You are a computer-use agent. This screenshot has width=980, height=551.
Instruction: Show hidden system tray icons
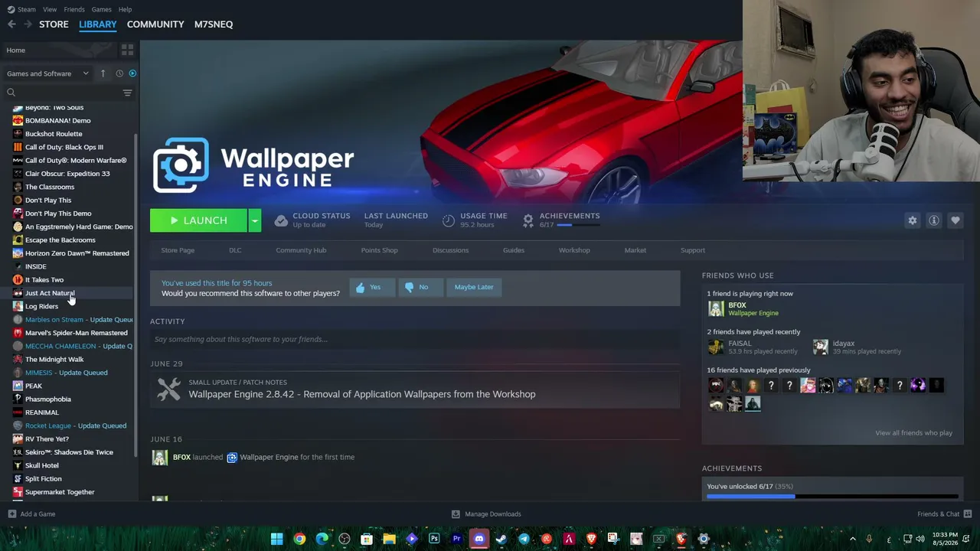[853, 539]
